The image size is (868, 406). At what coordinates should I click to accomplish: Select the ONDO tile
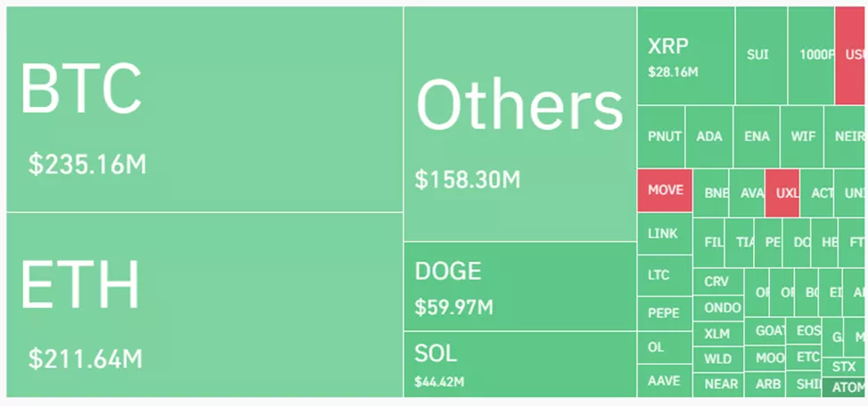point(718,308)
